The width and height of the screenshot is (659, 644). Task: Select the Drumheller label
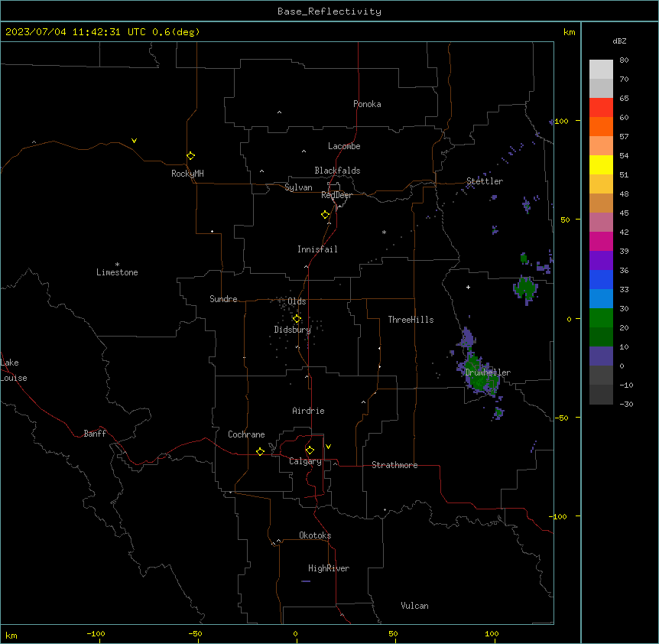tap(488, 372)
